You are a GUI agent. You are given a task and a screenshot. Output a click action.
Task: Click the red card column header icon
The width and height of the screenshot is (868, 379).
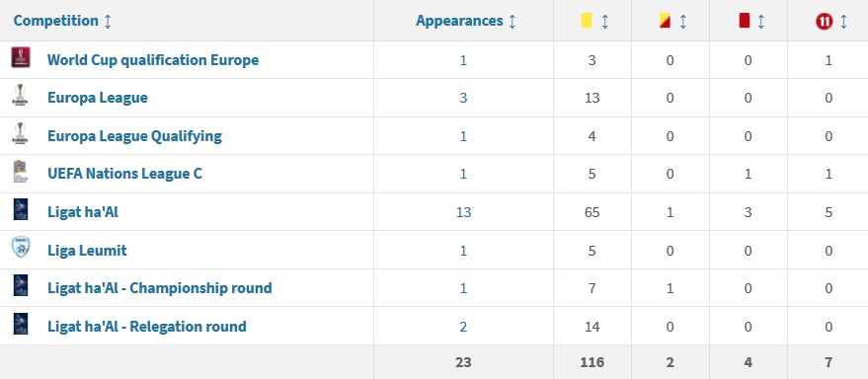(x=744, y=21)
